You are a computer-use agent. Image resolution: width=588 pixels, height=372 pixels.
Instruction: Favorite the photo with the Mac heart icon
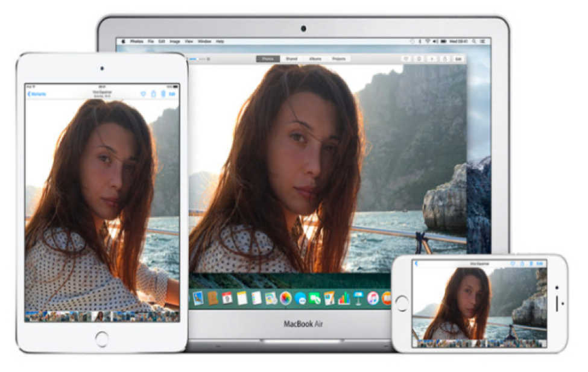(406, 59)
